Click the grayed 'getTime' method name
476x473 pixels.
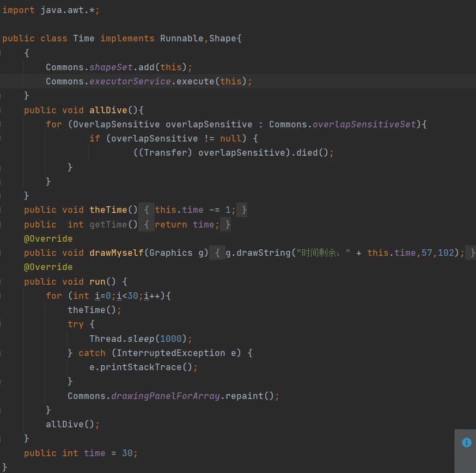108,224
